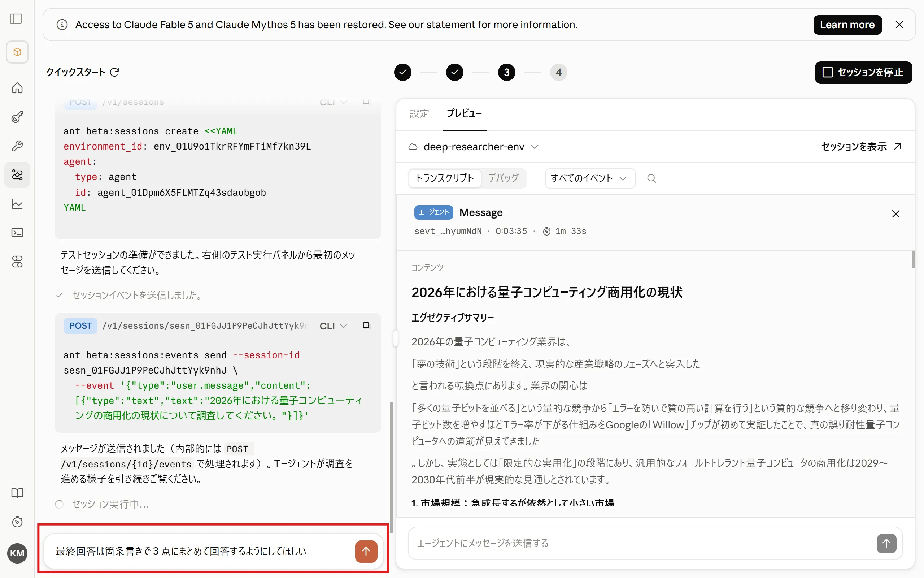Viewport: 924px width, 578px height.
Task: Click the Learn more button
Action: pyautogui.click(x=847, y=25)
